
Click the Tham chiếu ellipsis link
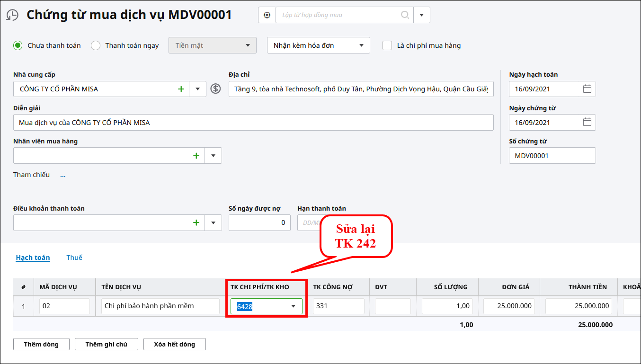62,175
